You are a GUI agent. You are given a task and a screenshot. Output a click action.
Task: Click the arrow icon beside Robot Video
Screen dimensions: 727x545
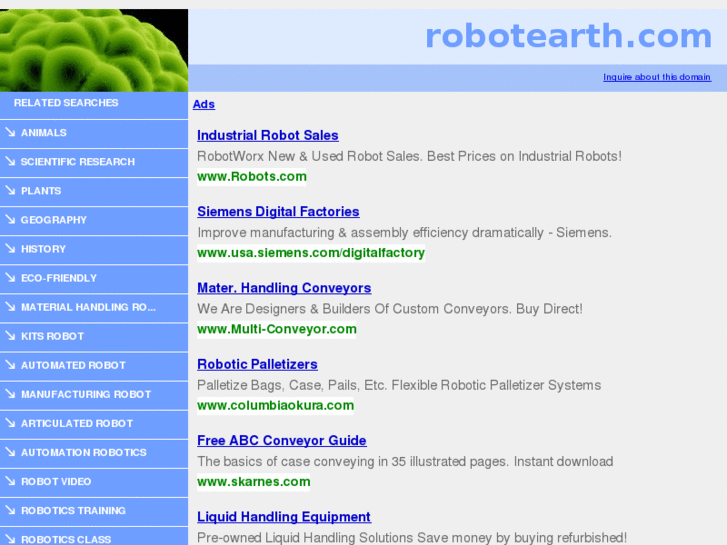pos(10,481)
